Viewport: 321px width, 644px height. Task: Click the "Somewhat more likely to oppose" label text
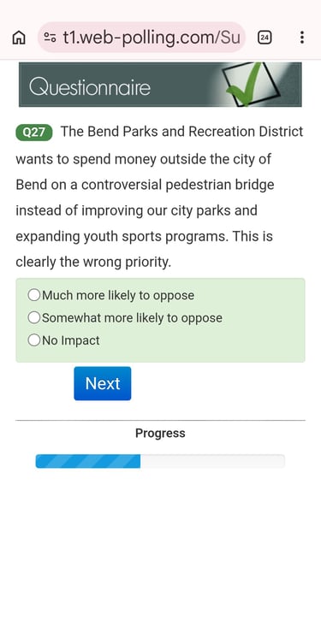132,318
